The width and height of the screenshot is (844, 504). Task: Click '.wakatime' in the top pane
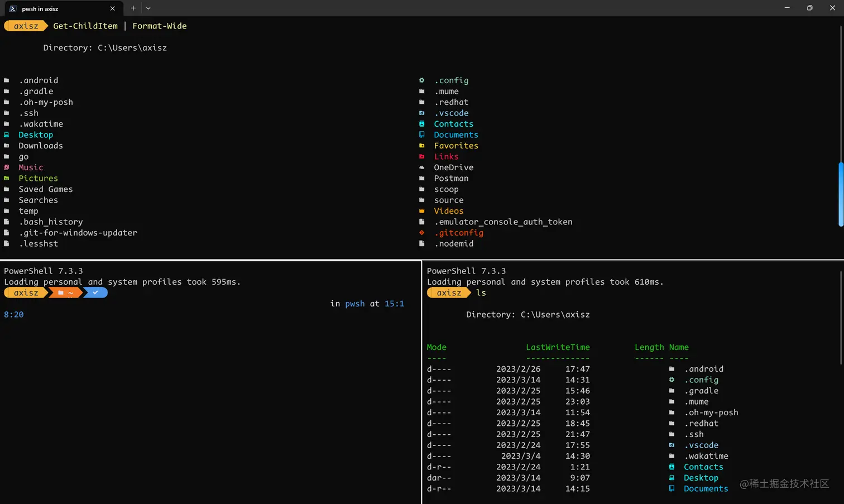click(x=41, y=124)
